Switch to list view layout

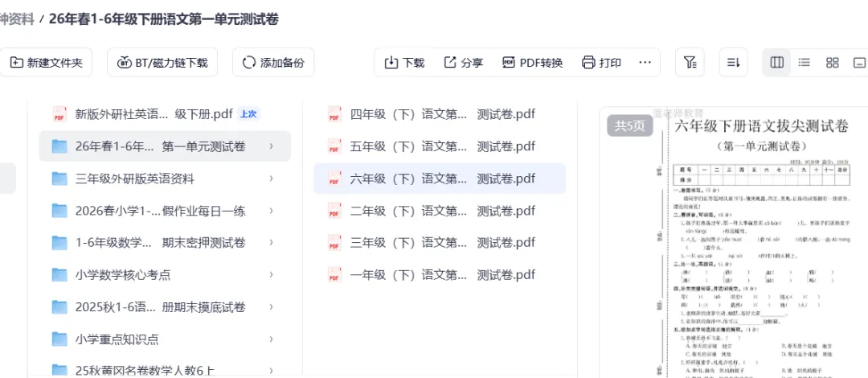(805, 63)
